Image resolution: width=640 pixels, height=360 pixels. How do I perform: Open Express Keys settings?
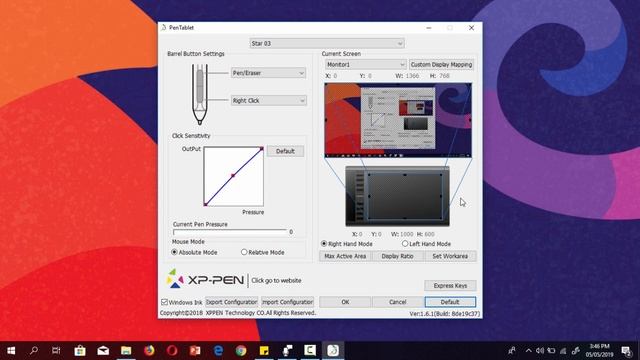450,285
